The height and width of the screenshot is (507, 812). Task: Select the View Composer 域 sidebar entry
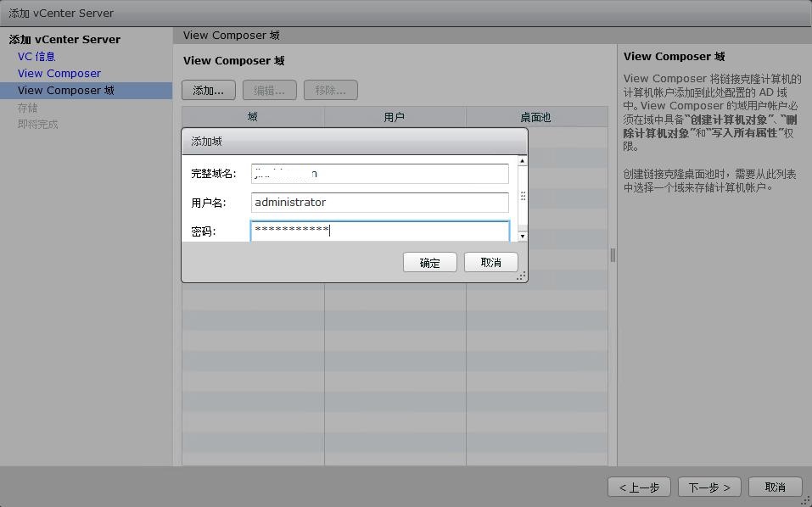click(x=68, y=90)
